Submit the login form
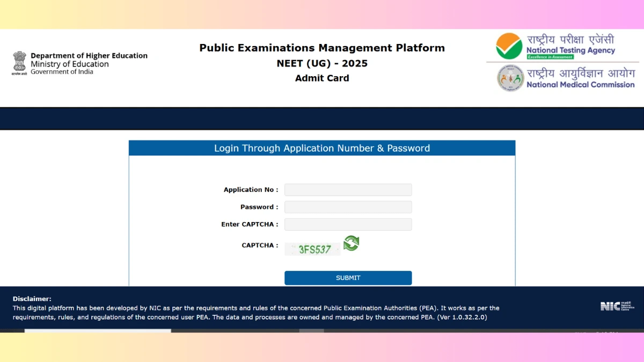Viewport: 644px width, 362px height. click(348, 278)
